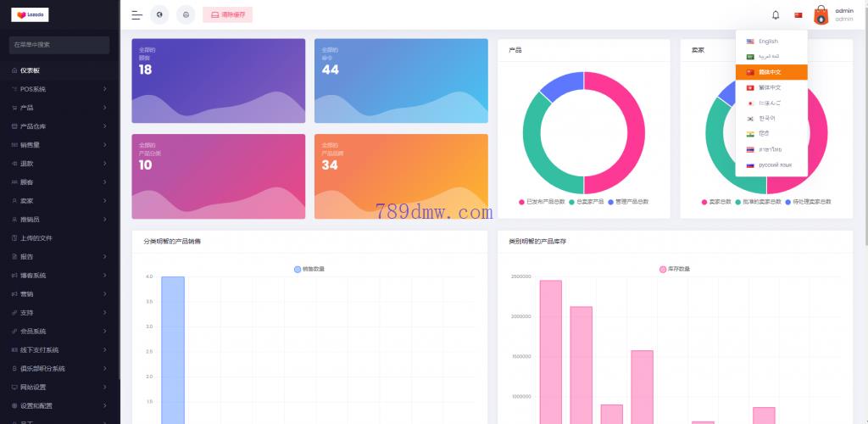868x424 pixels.
Task: Click the hamburger menu icon in header
Action: (x=136, y=15)
